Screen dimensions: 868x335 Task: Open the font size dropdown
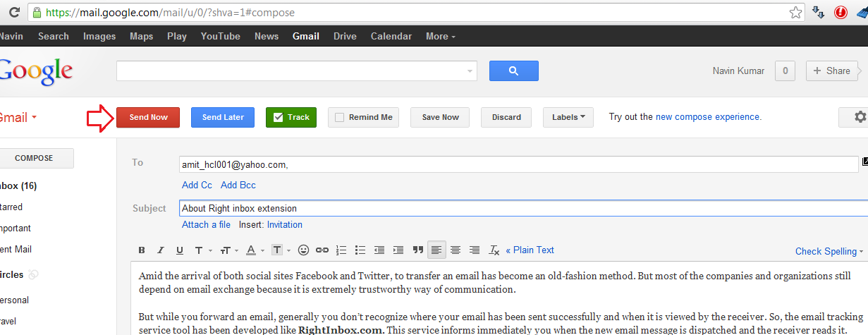tap(229, 250)
